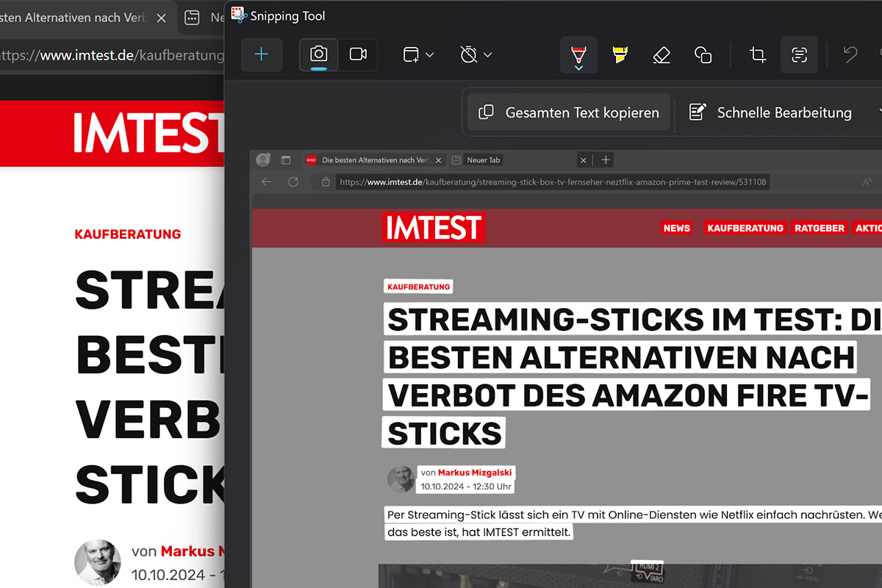Click NEWS in the snip's navigation
The width and height of the screenshot is (882, 588).
click(x=677, y=228)
